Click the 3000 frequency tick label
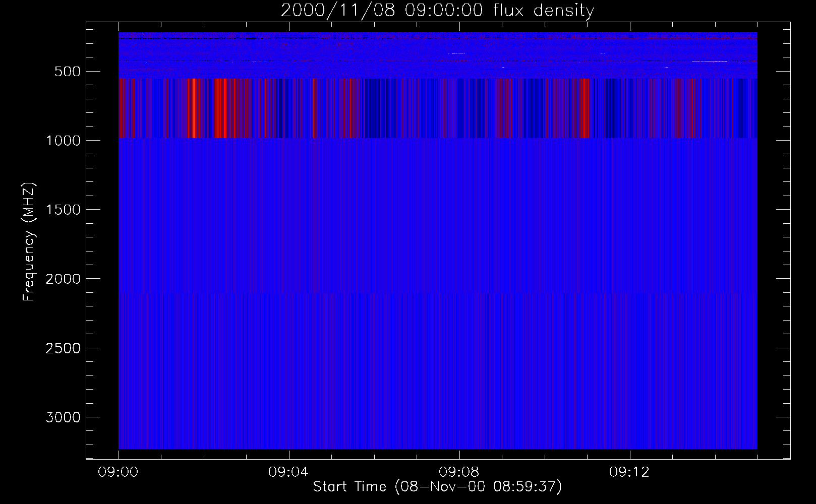This screenshot has height=504, width=816. coord(63,417)
